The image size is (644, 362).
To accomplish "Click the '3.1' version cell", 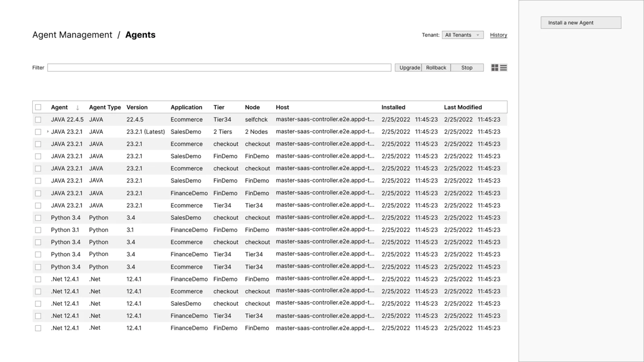I will pyautogui.click(x=130, y=230).
